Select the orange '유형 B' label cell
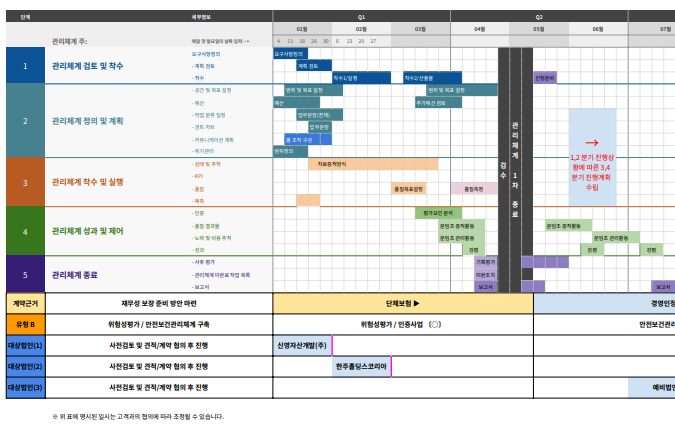Image resolution: width=675 pixels, height=432 pixels. coord(26,324)
